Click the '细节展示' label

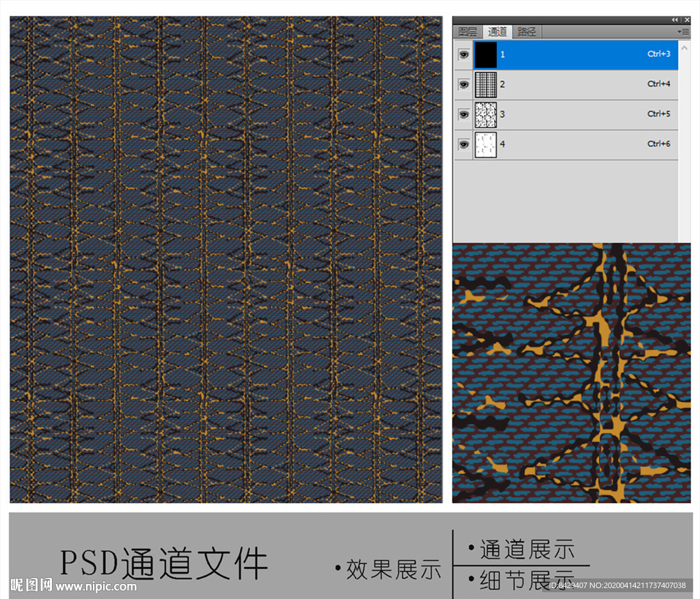point(527,580)
